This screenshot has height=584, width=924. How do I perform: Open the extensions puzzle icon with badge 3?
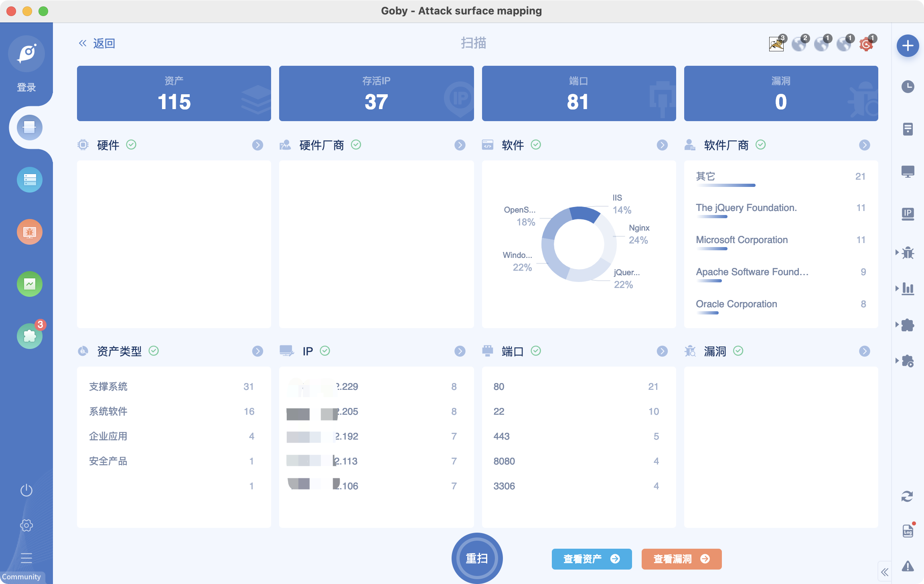(30, 336)
